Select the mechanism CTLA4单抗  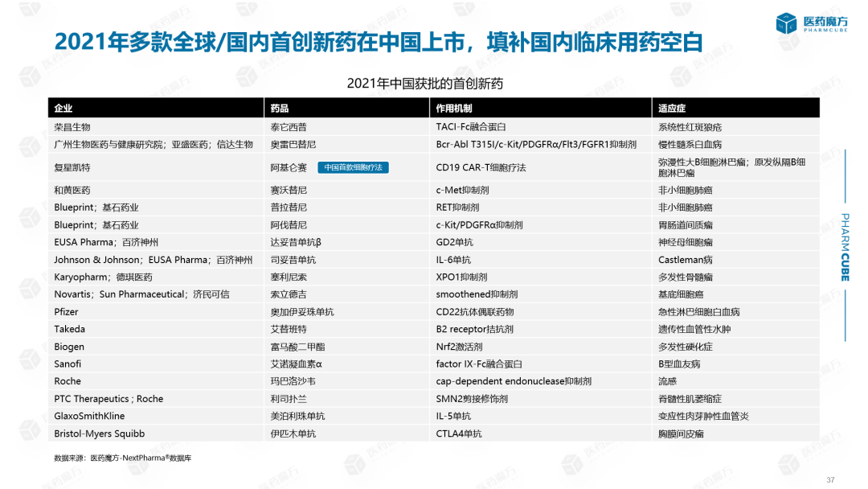pos(459,434)
